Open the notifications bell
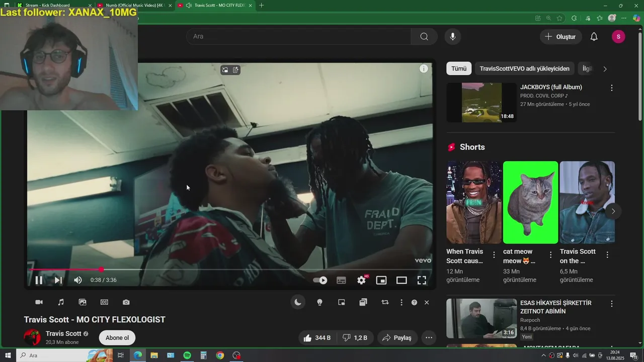 coord(594,37)
